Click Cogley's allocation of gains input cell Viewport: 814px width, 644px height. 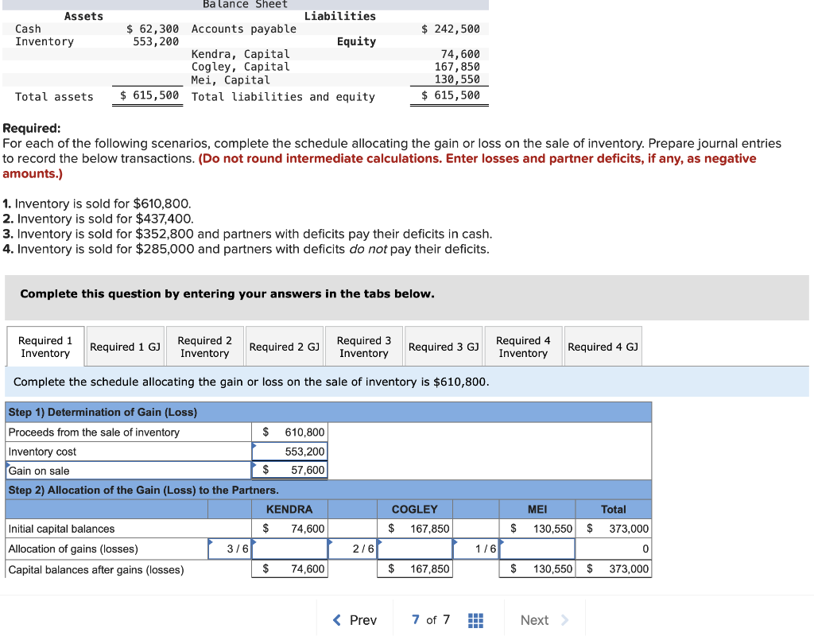[x=415, y=549]
